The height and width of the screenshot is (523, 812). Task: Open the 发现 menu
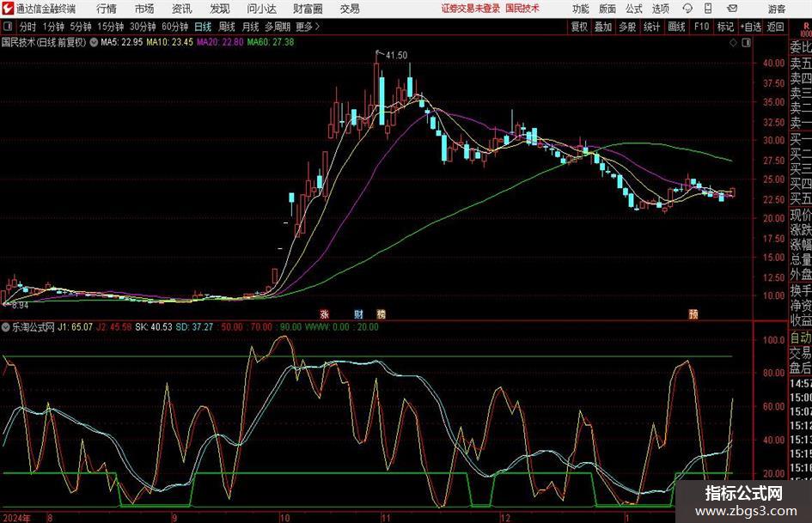click(220, 9)
